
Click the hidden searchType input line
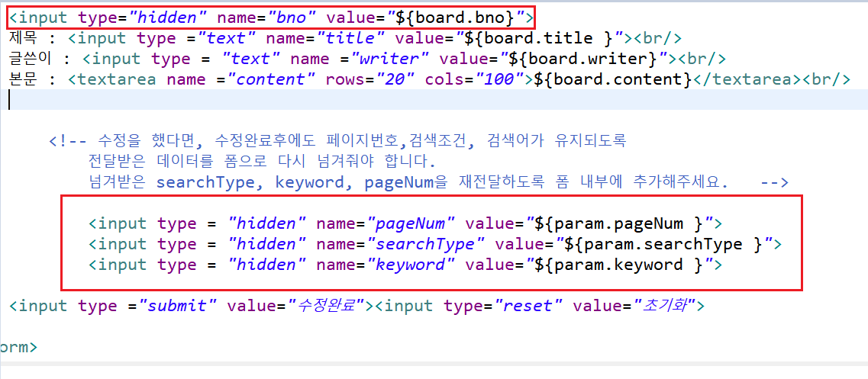(x=435, y=245)
